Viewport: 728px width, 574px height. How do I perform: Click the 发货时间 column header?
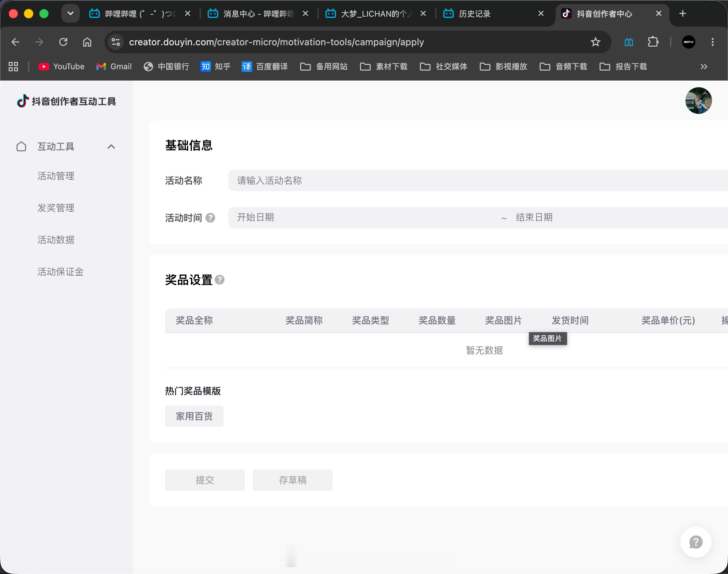(x=570, y=320)
